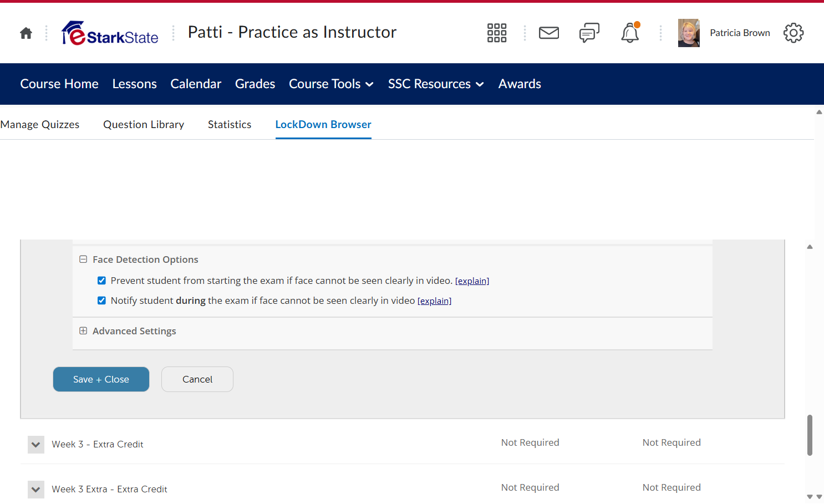
Task: Open the message alerts envelope icon
Action: click(x=549, y=33)
